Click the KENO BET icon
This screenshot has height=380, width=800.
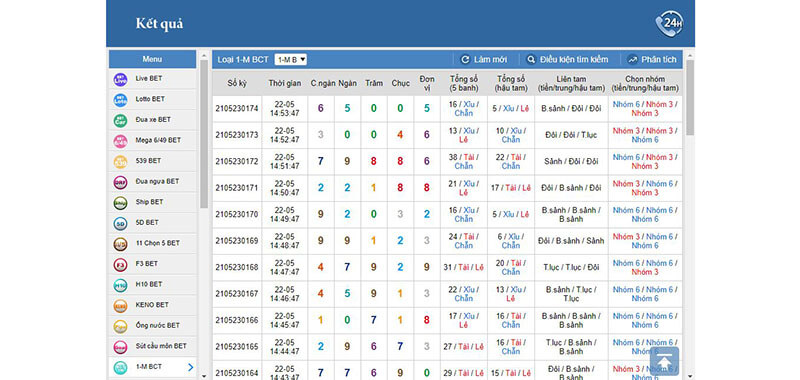pos(120,306)
